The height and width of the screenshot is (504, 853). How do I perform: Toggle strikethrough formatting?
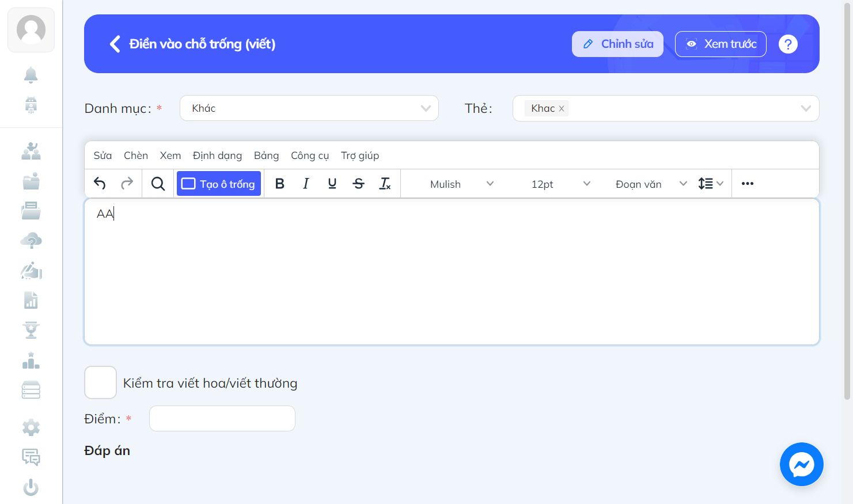pyautogui.click(x=358, y=184)
